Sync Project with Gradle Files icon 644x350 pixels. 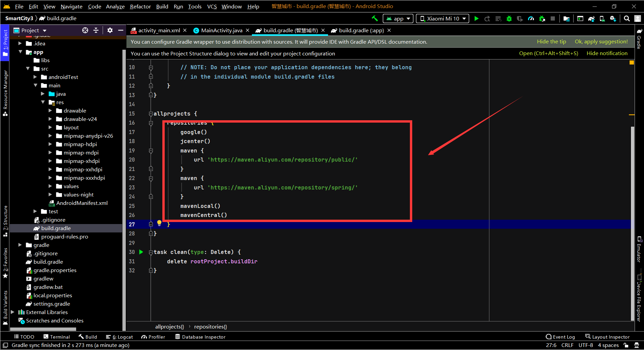point(591,18)
